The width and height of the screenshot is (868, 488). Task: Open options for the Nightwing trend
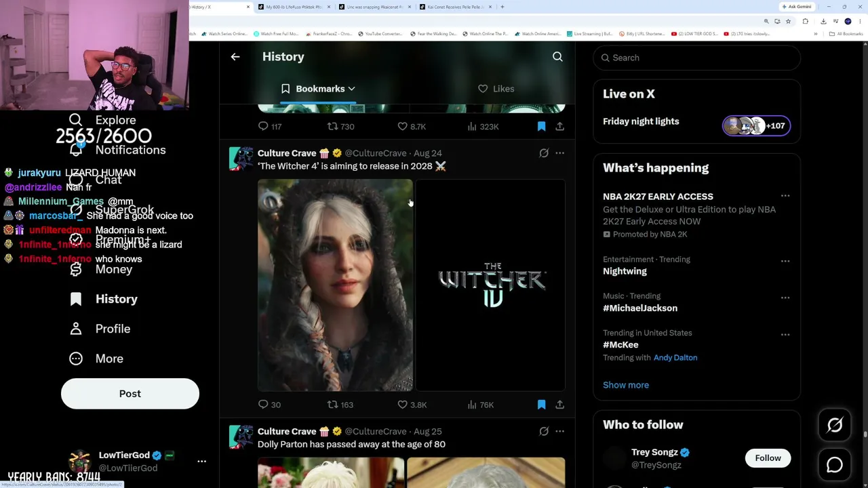785,261
